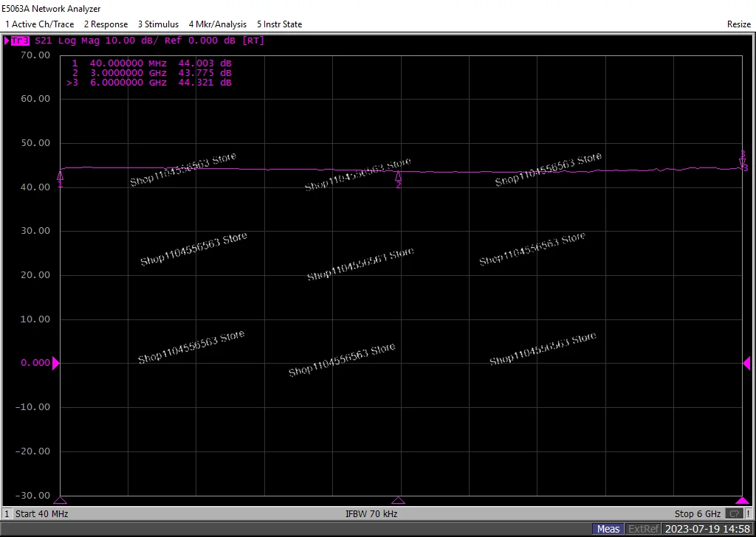Click the [RT] trace status tag
Image resolution: width=756 pixels, height=537 pixels.
click(x=253, y=41)
